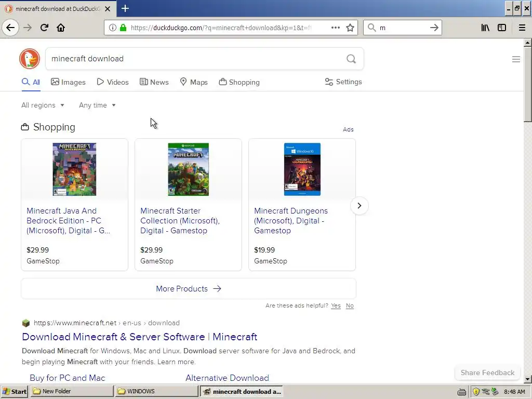Answer Yes to ads helpful question

(x=336, y=305)
